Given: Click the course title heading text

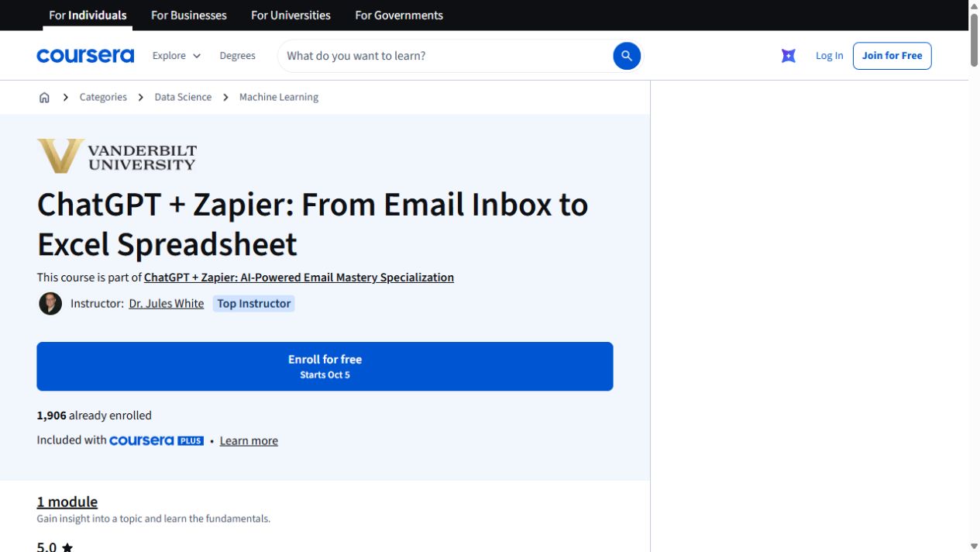Looking at the screenshot, I should [x=312, y=224].
